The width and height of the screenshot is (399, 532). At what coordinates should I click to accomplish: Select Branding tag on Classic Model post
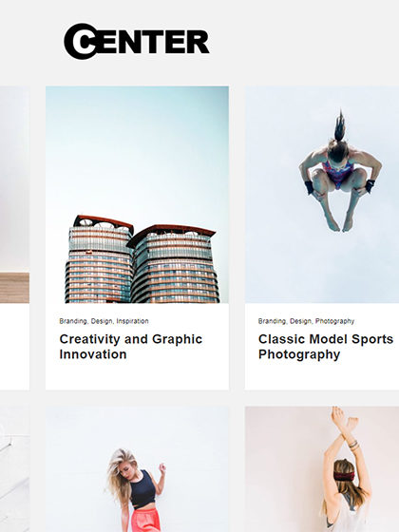[x=272, y=321]
